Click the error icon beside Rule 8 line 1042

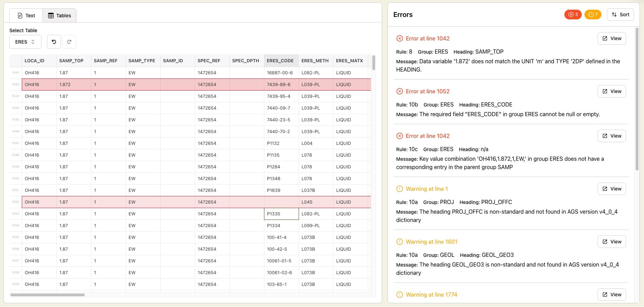point(400,38)
